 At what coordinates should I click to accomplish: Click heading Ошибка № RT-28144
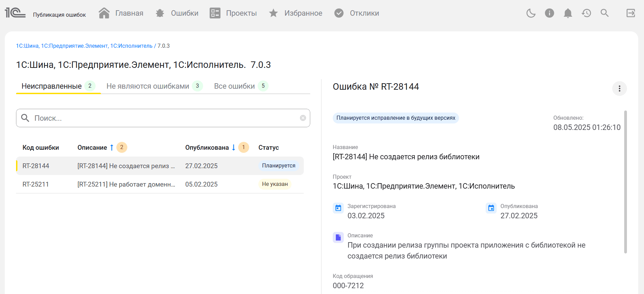pyautogui.click(x=376, y=87)
